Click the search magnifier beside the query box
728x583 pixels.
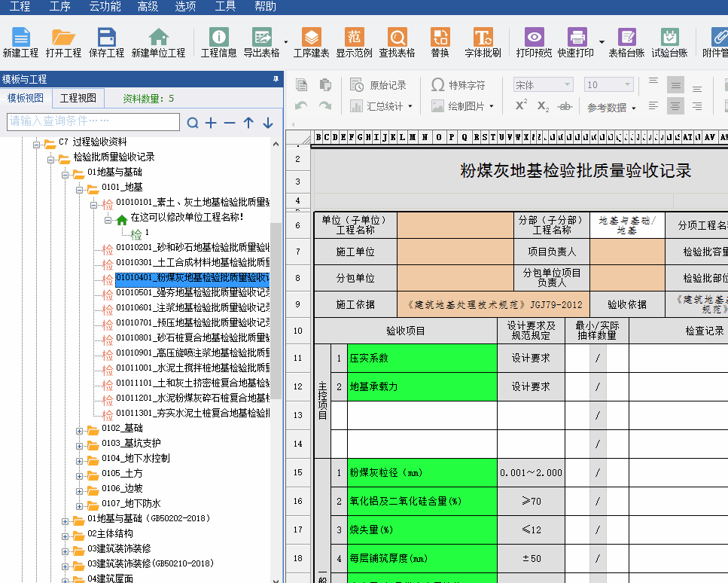point(193,123)
